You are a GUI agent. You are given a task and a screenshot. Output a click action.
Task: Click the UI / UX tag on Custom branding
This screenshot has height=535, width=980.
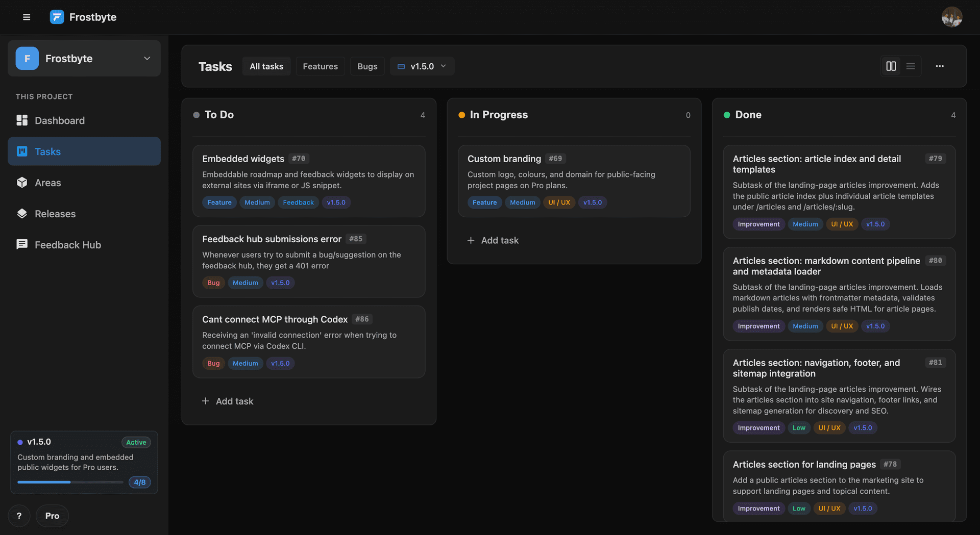559,202
